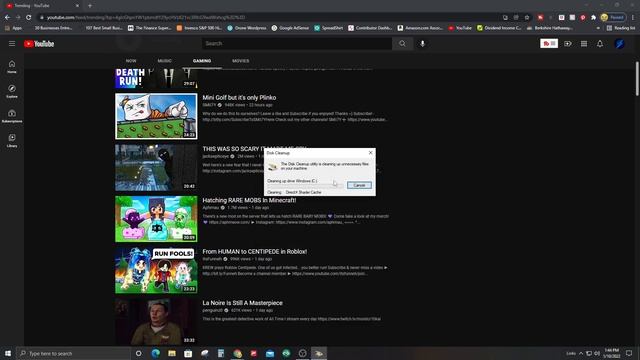
Task: Switch to the MOVIES trending tab
Action: (x=240, y=61)
